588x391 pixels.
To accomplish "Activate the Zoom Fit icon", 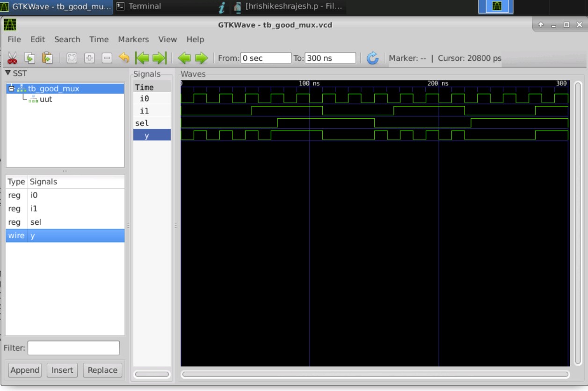I will tap(72, 58).
